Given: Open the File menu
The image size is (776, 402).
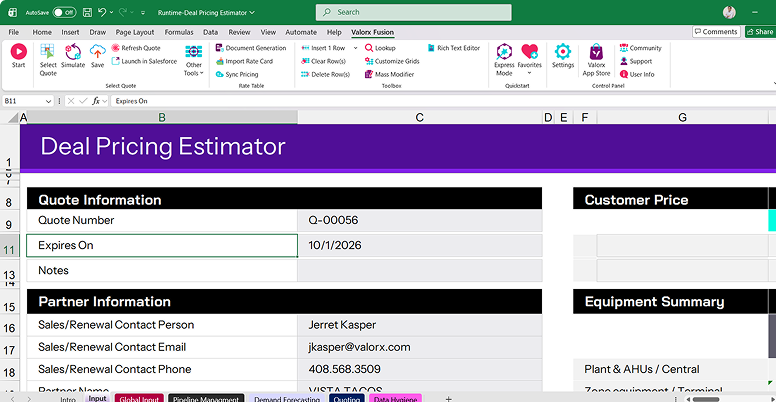Looking at the screenshot, I should click(14, 32).
